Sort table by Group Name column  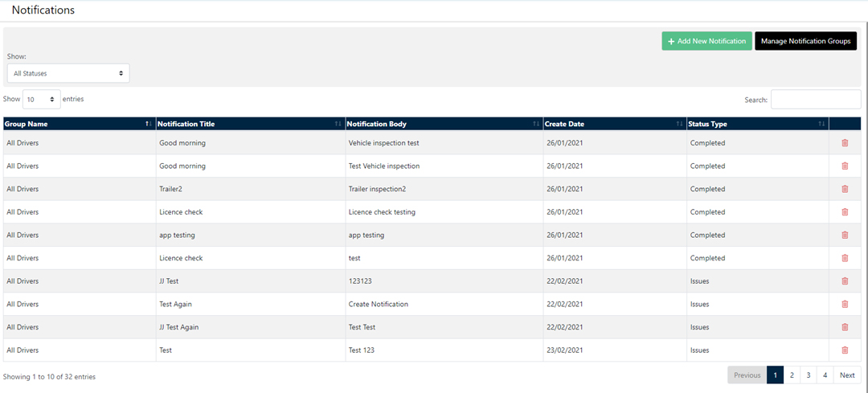point(78,124)
